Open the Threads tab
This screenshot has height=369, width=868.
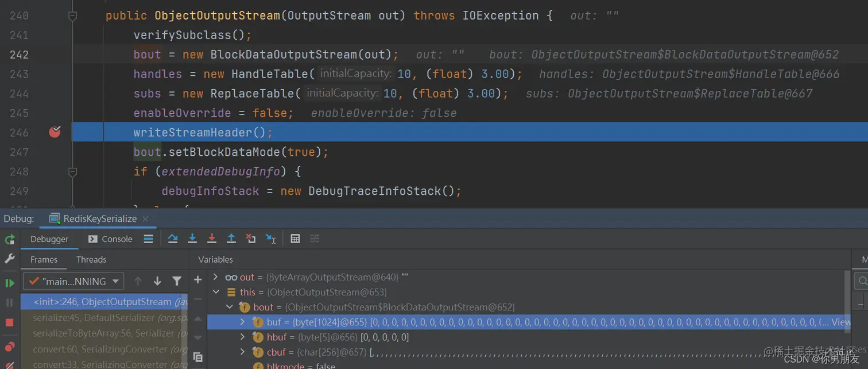pyautogui.click(x=91, y=259)
